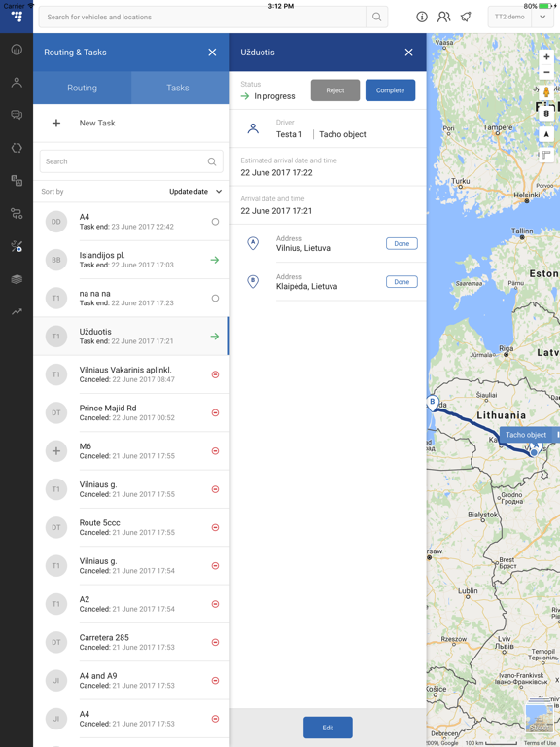The height and width of the screenshot is (747, 560).
Task: Click green arrow status on Islandijos pl.
Action: pos(215,260)
